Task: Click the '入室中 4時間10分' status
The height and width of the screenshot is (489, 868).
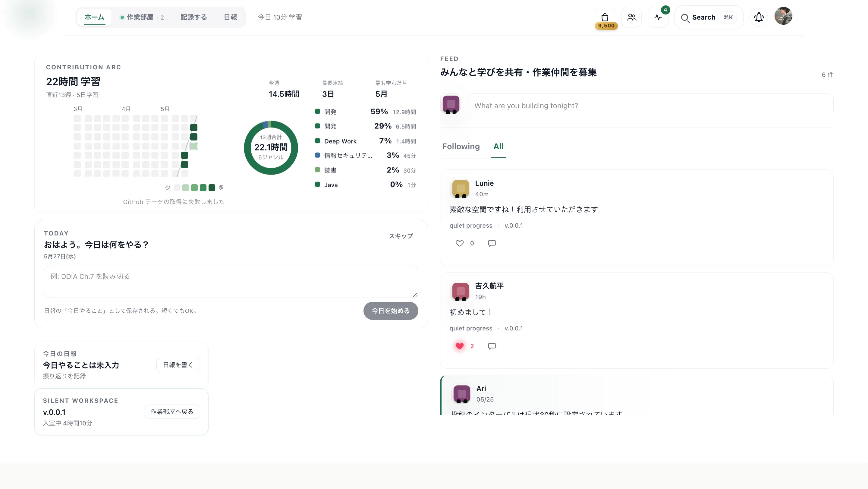Action: pos(68,423)
